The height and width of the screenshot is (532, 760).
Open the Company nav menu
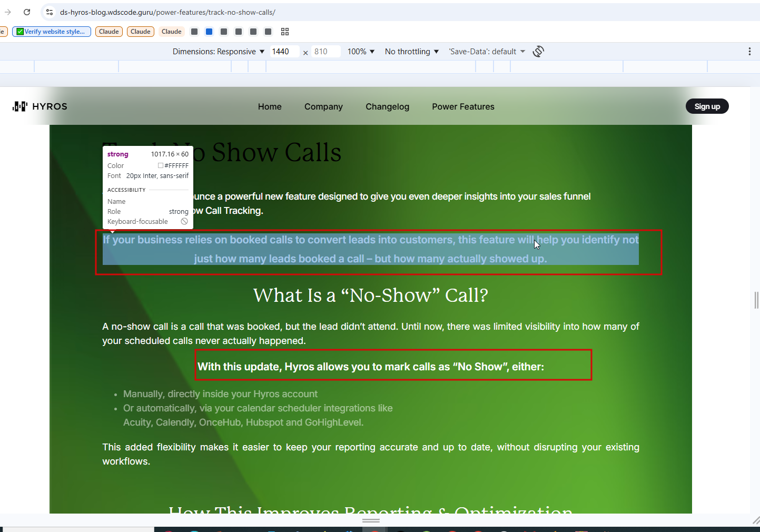[x=323, y=106]
